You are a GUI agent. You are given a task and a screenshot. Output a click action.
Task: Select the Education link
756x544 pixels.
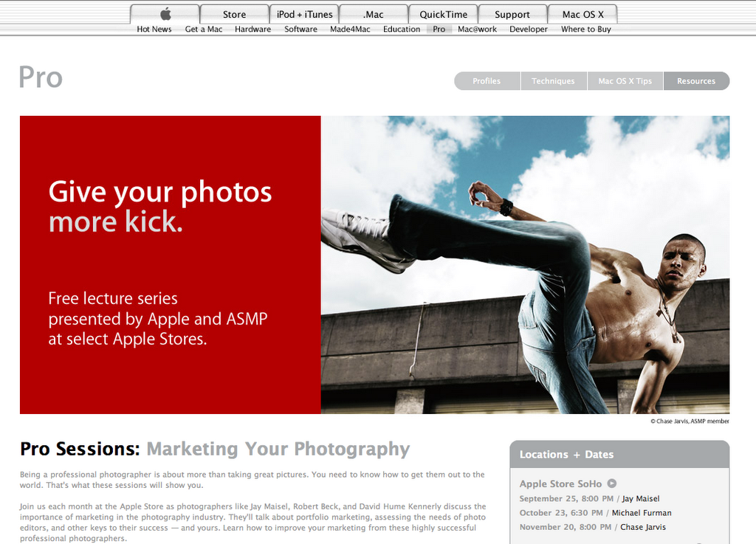[x=402, y=29]
